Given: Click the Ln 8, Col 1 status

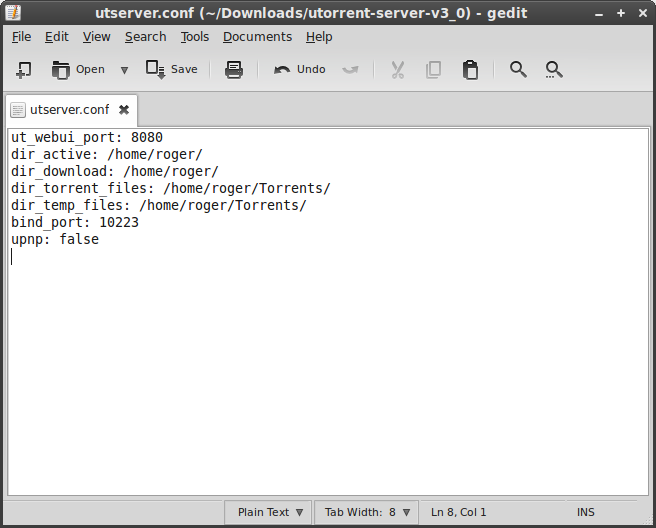Looking at the screenshot, I should pyautogui.click(x=459, y=512).
